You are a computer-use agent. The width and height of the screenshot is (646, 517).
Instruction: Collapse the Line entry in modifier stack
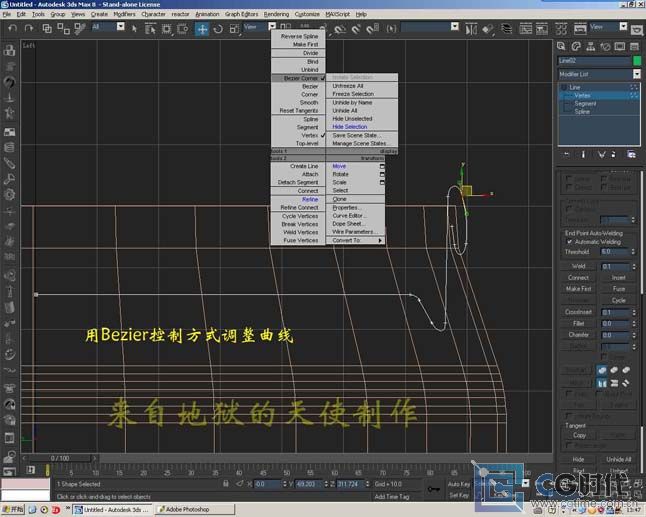(x=564, y=87)
